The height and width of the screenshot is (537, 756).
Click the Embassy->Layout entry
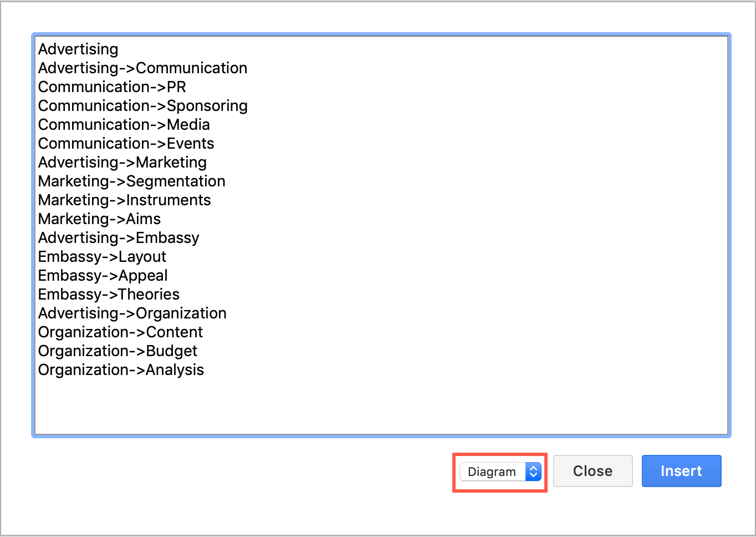click(102, 257)
